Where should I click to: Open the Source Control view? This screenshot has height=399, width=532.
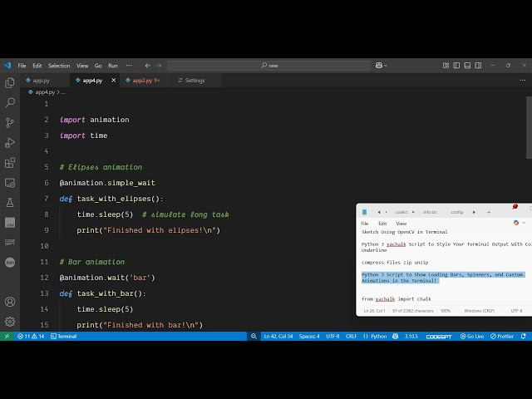[10, 122]
